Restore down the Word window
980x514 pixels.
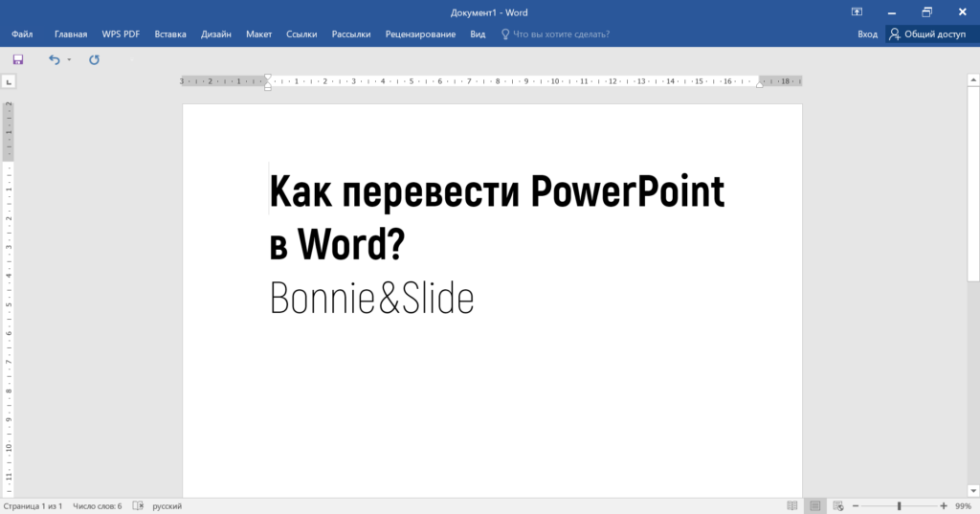click(926, 11)
